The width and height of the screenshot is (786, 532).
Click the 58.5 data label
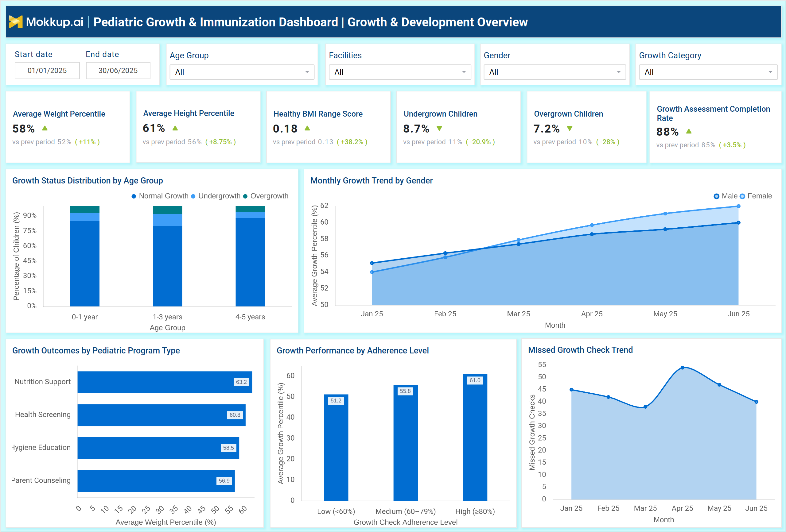tap(229, 448)
